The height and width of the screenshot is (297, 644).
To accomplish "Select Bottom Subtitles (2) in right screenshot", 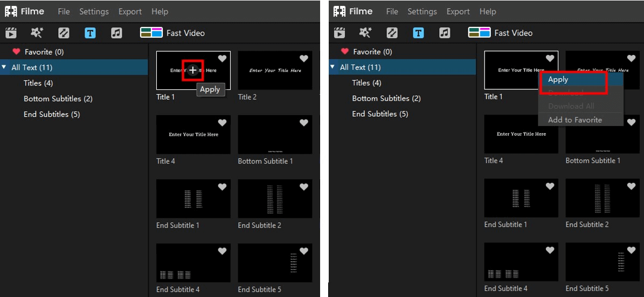I will point(386,98).
